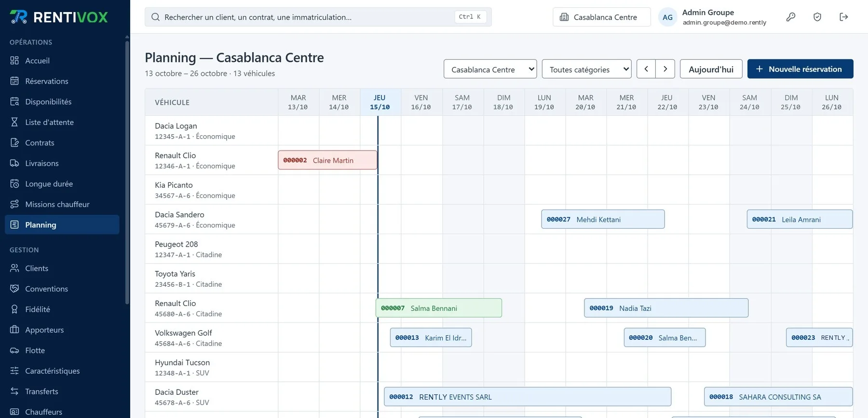Click the Liste d'attente hourglass icon
The height and width of the screenshot is (418, 868).
(14, 122)
